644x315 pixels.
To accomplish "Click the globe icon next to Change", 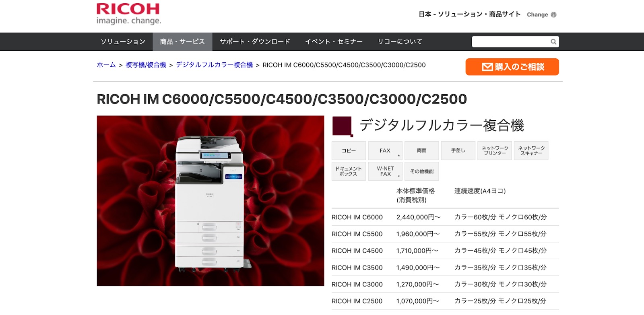I will pos(554,14).
